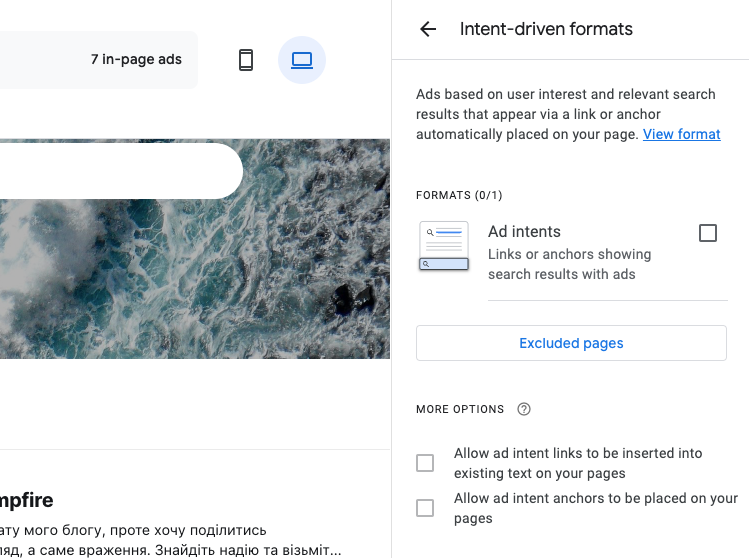
Task: Enable the Ad intents checkbox
Action: point(708,233)
